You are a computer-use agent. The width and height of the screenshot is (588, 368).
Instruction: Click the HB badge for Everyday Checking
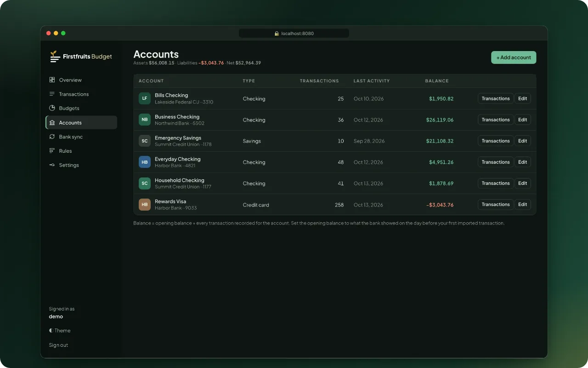pyautogui.click(x=145, y=162)
